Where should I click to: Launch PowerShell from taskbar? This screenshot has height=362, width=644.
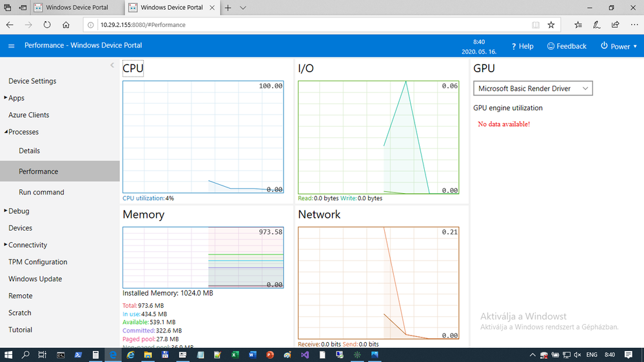(x=78, y=355)
